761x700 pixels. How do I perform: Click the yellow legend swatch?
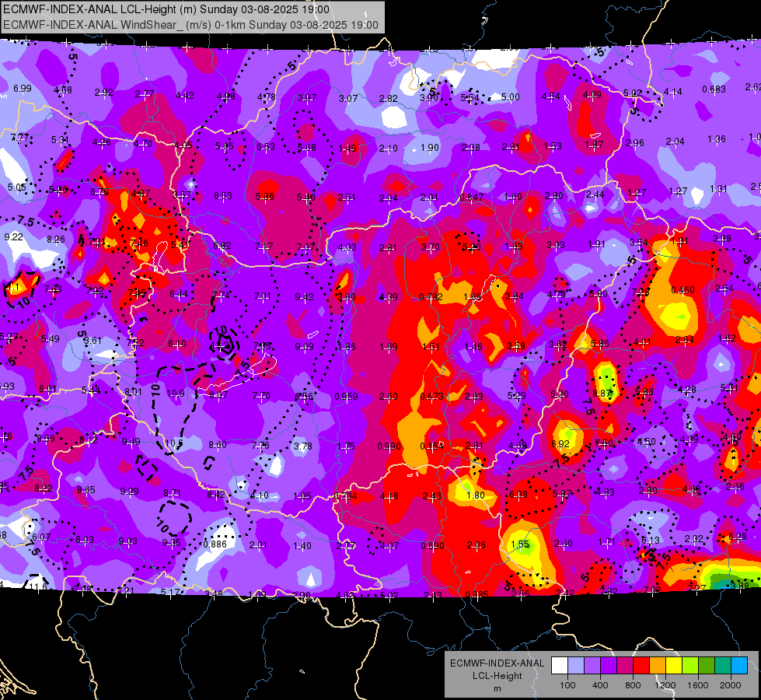pyautogui.click(x=674, y=665)
